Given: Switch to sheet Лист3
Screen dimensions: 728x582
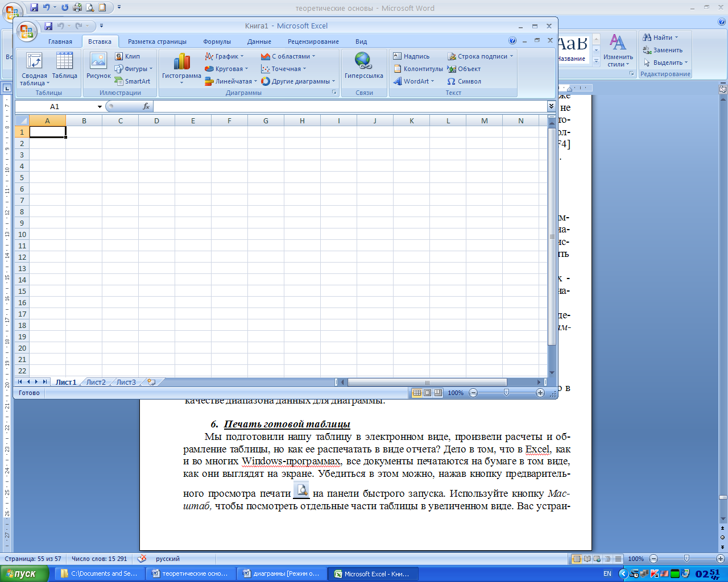Looking at the screenshot, I should click(126, 383).
